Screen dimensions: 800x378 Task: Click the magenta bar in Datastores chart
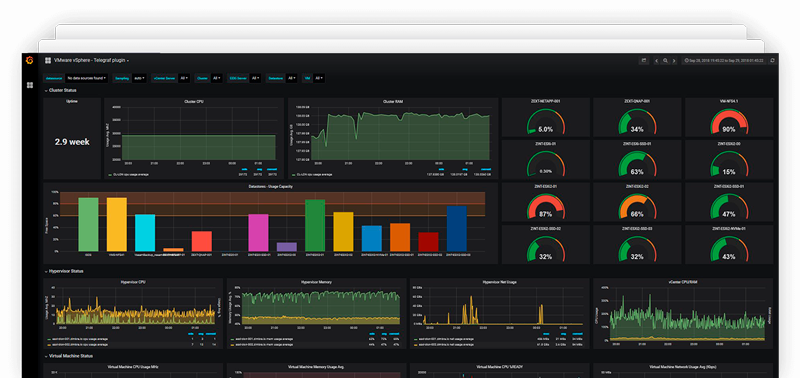pyautogui.click(x=258, y=233)
